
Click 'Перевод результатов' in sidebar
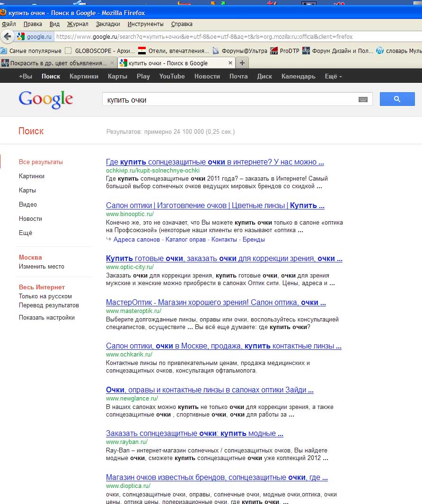49,305
